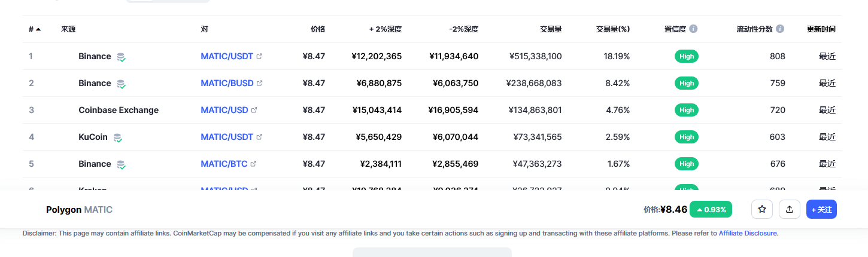Image resolution: width=868 pixels, height=257 pixels.
Task: Open info icon next to 流动性分数
Action: pyautogui.click(x=780, y=29)
